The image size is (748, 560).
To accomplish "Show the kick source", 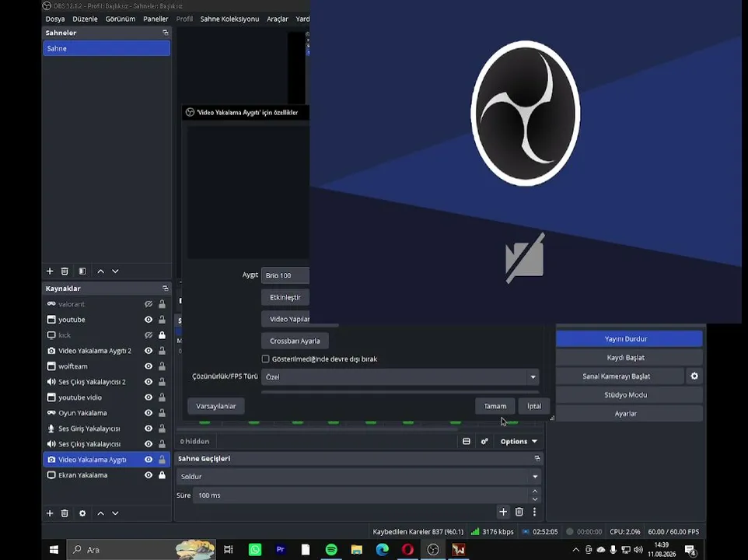I will pos(149,335).
